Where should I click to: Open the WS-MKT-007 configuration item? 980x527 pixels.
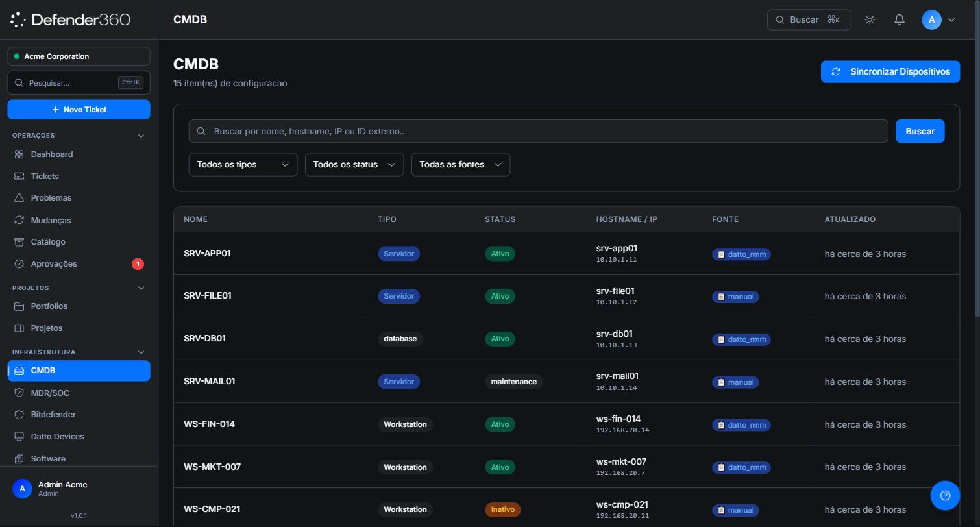pyautogui.click(x=566, y=467)
